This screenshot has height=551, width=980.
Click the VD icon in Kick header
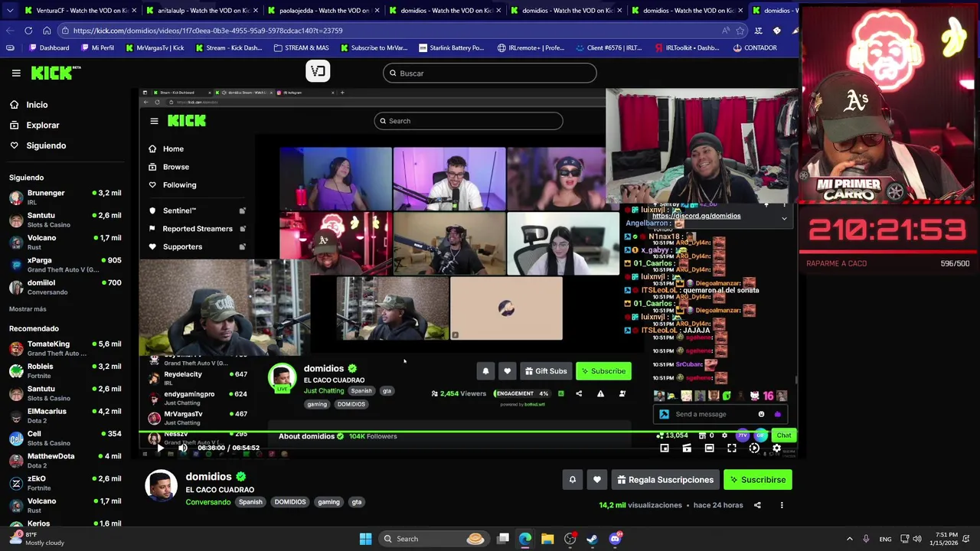point(318,71)
